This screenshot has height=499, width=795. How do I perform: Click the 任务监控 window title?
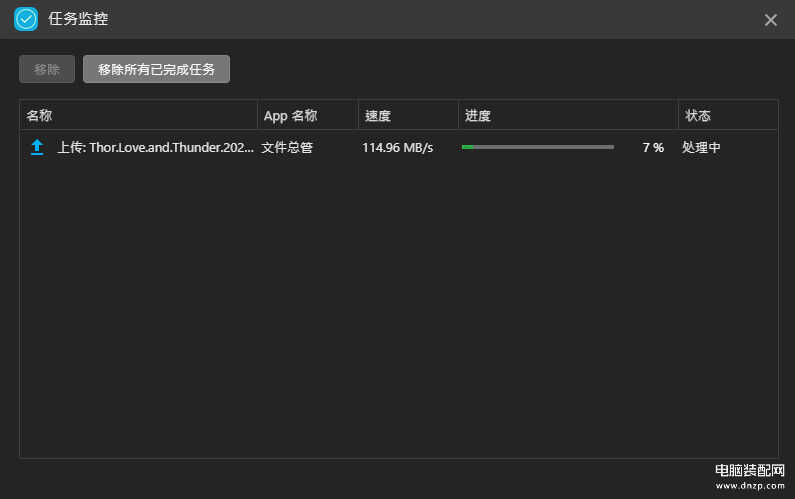click(x=78, y=19)
